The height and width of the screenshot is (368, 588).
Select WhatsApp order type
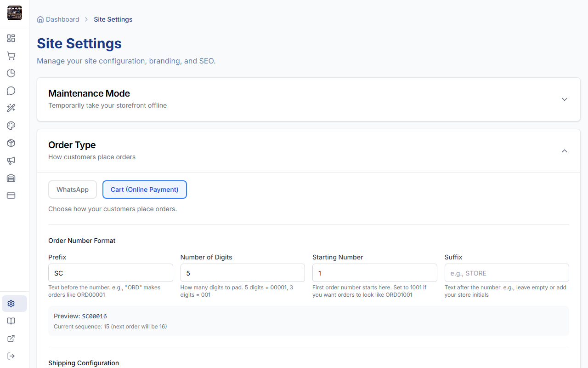[x=73, y=190]
